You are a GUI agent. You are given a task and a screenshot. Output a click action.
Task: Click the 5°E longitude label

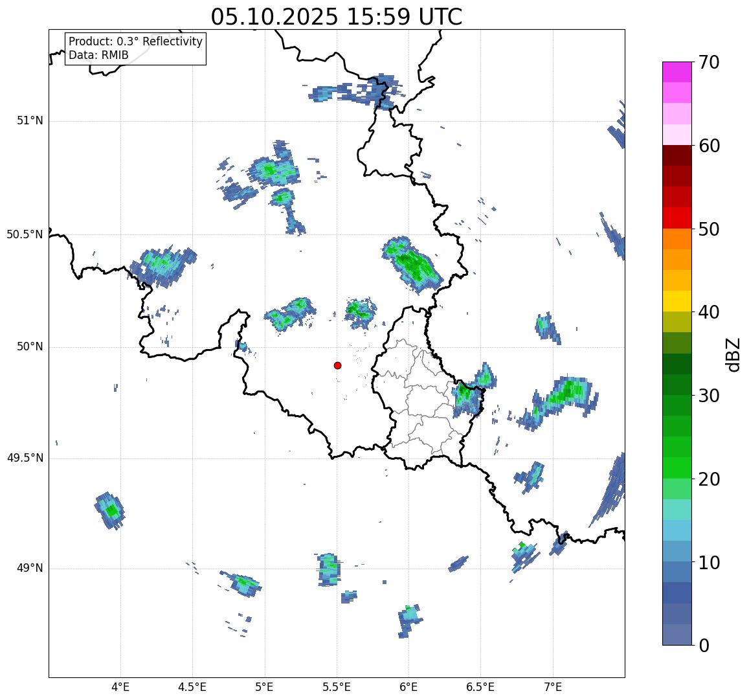264,687
